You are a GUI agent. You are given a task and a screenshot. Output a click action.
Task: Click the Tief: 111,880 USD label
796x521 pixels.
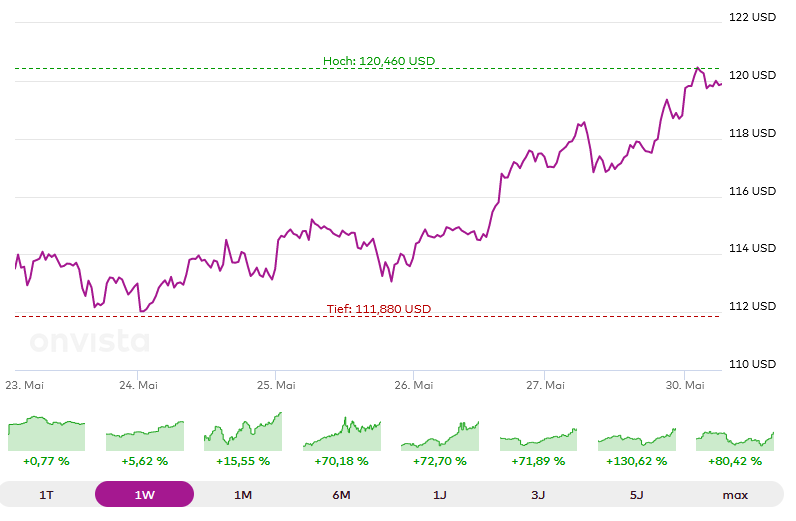click(379, 309)
